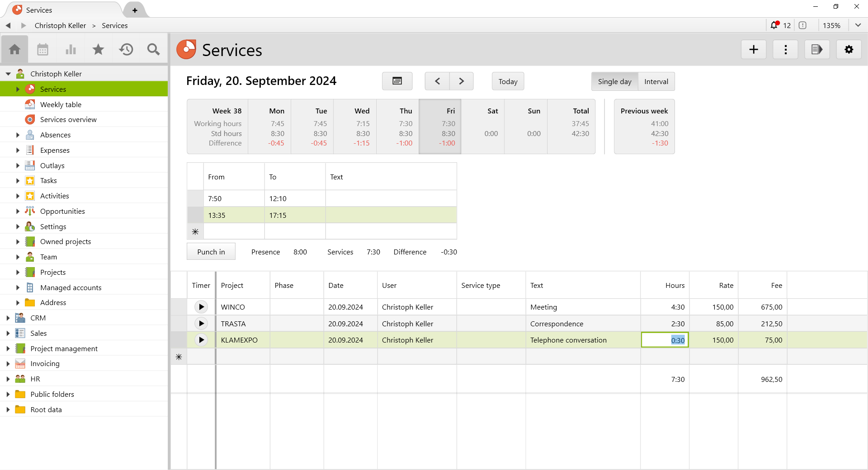Expand the CRM tree node

click(x=8, y=318)
